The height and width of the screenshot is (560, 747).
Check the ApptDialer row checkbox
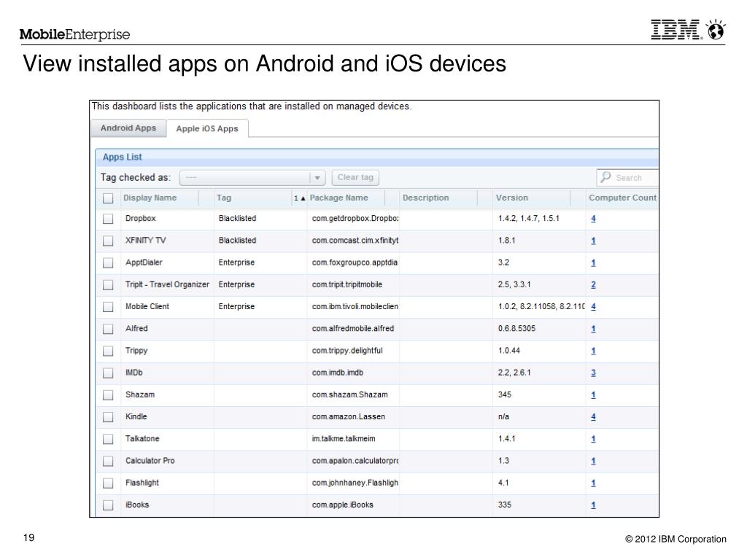[x=108, y=262]
